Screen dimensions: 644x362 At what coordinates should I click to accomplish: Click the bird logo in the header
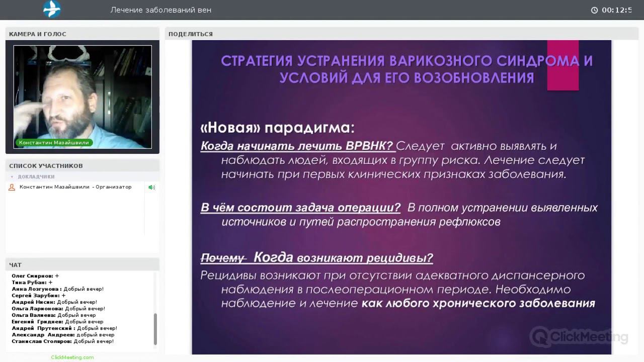point(52,9)
